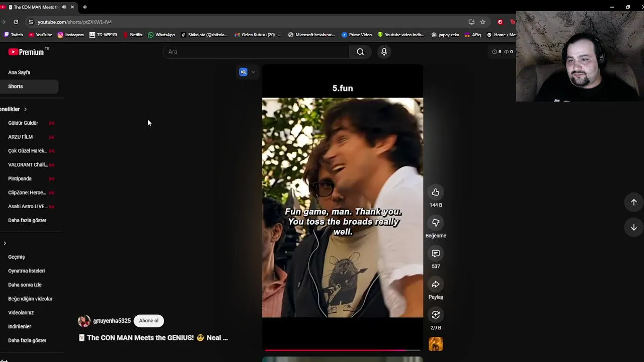The width and height of the screenshot is (644, 362).
Task: Open the Shikolata TikTok bookmark
Action: (204, 35)
